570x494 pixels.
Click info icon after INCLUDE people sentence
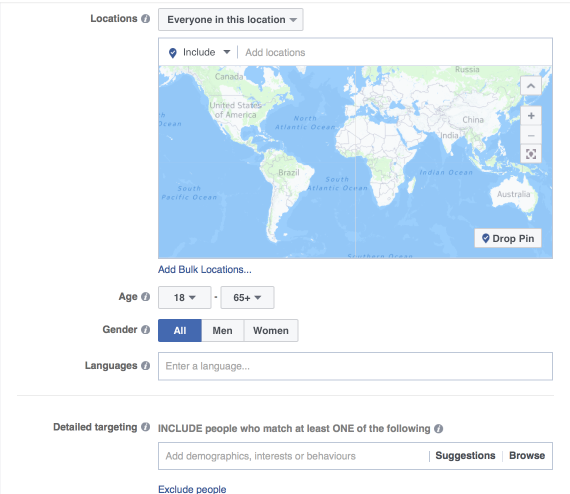pos(438,429)
